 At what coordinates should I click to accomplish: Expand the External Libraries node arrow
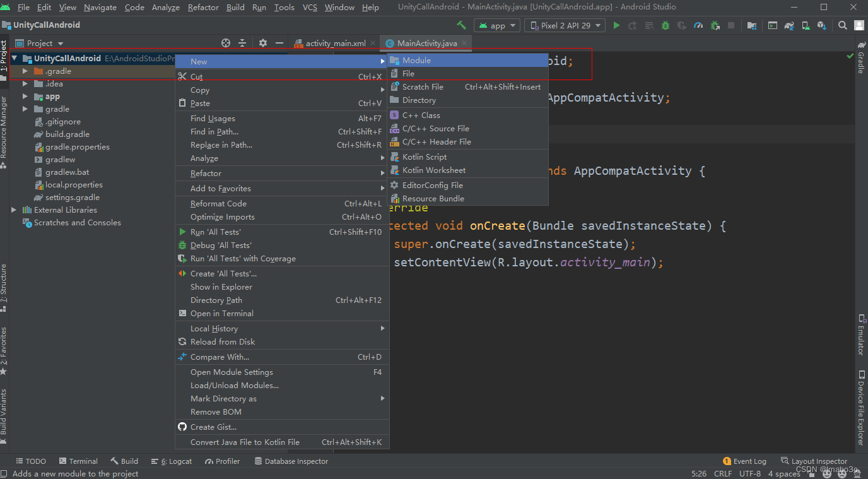click(14, 210)
